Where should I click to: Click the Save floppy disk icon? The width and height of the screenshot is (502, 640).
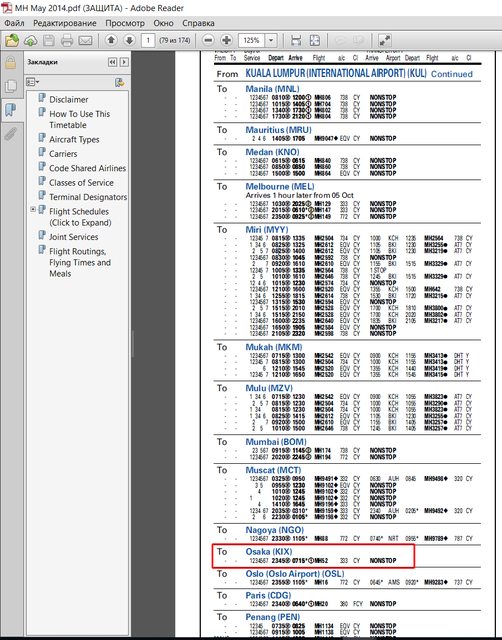tap(49, 40)
